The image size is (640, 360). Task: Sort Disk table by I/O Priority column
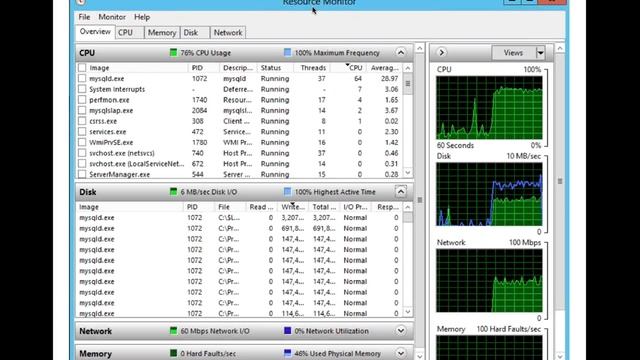[356, 207]
